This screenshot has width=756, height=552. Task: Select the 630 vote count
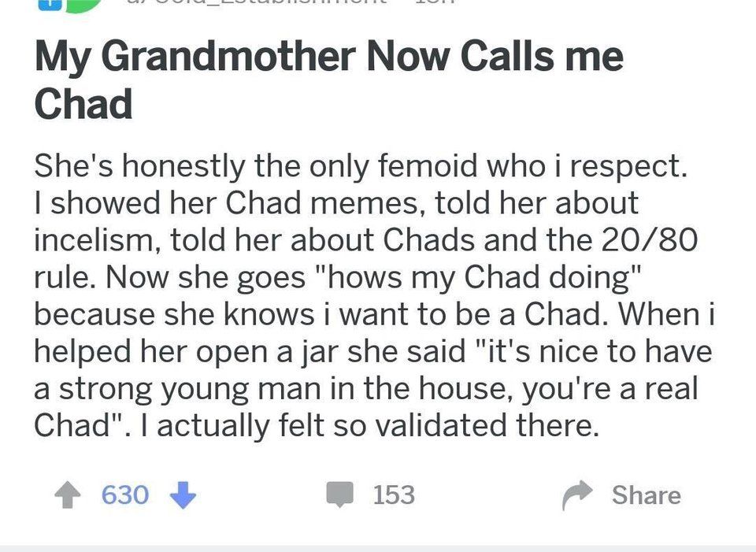coord(125,495)
